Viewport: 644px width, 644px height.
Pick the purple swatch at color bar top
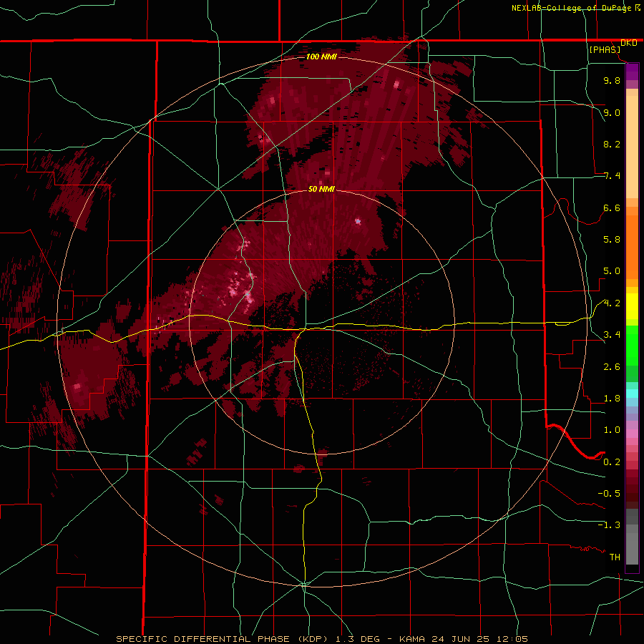click(632, 72)
